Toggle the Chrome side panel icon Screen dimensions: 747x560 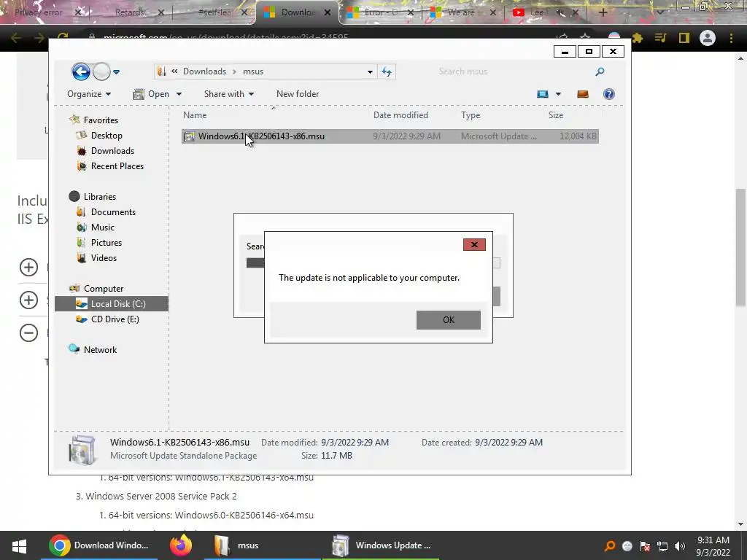coord(684,38)
